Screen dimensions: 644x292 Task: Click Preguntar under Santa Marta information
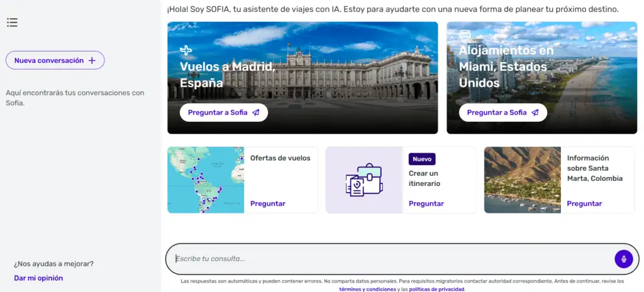pos(584,203)
